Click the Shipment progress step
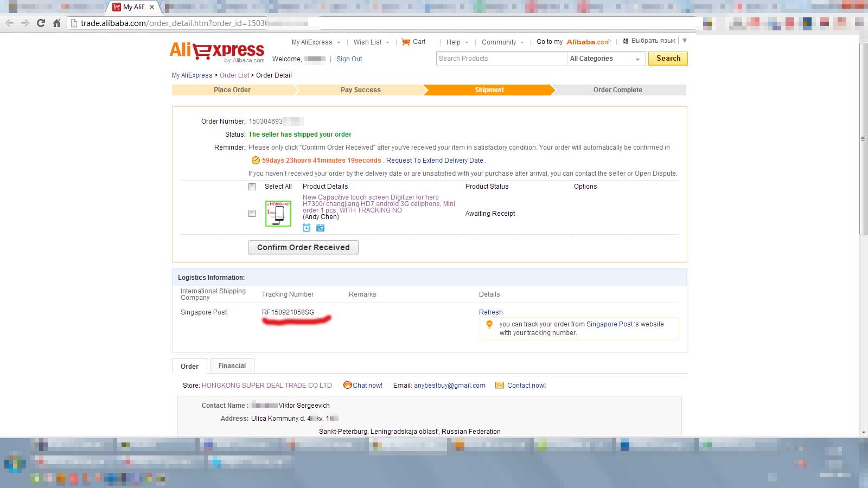Viewport: 868px width, 488px height. point(489,90)
